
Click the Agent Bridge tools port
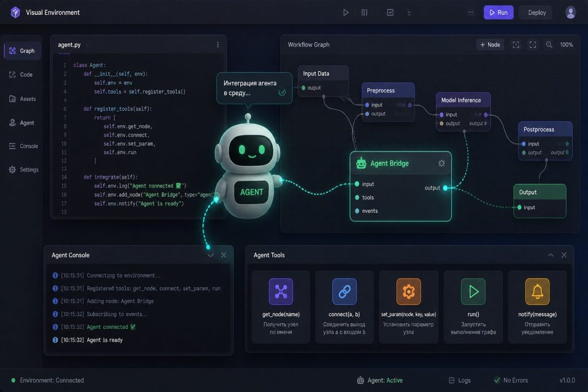[x=357, y=197]
